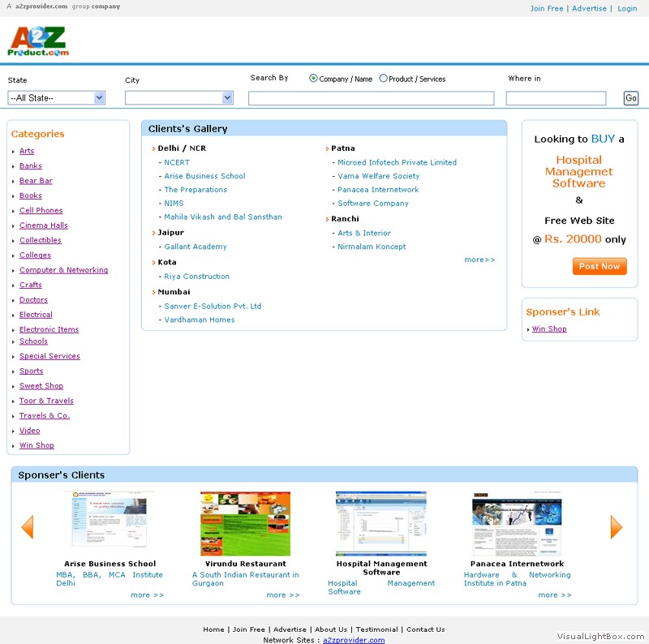Open the Bear Bar category
Viewport: 649px width, 644px height.
click(36, 181)
